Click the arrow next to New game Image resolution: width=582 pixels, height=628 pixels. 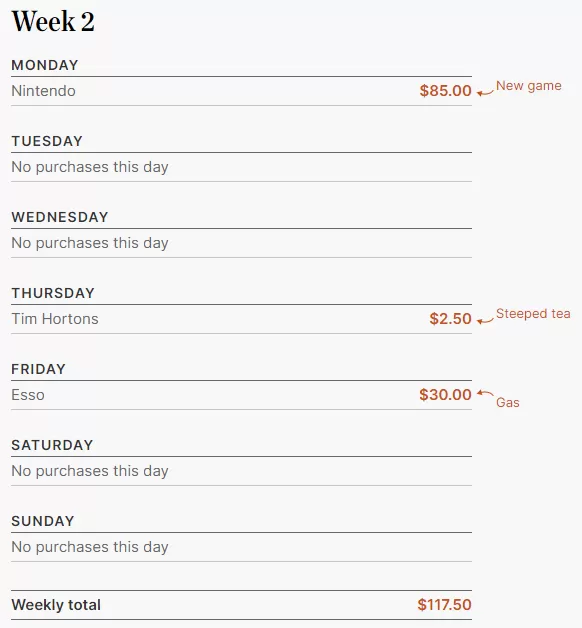coord(485,93)
